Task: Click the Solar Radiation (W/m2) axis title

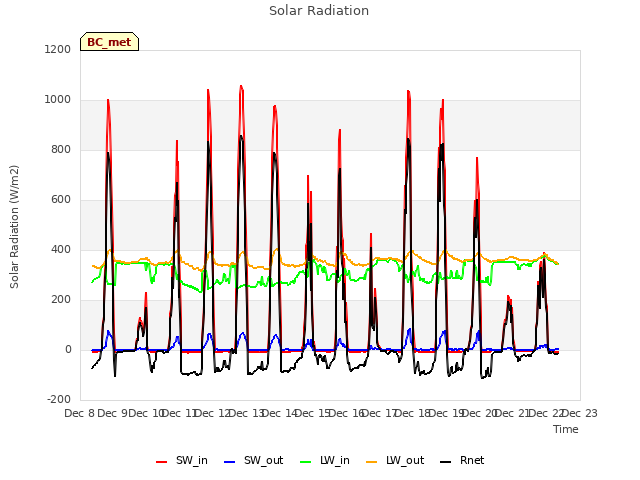Action: [14, 227]
